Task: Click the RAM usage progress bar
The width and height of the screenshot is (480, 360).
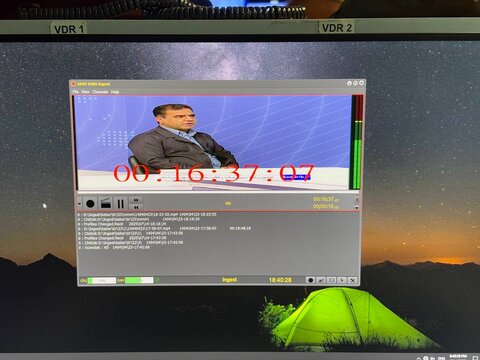Action: 139,280
